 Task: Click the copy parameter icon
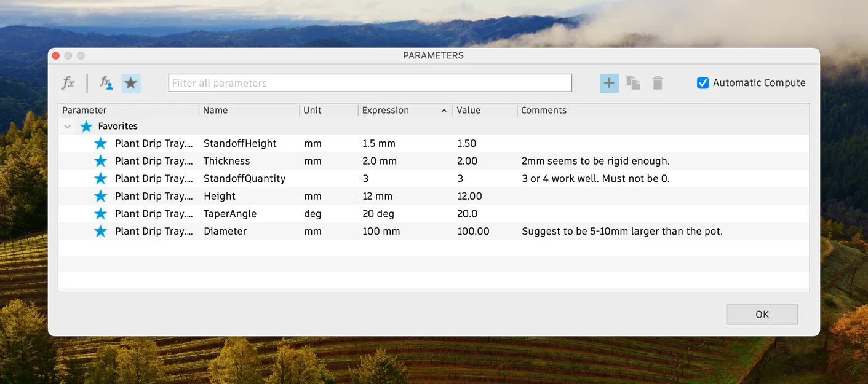click(x=633, y=83)
